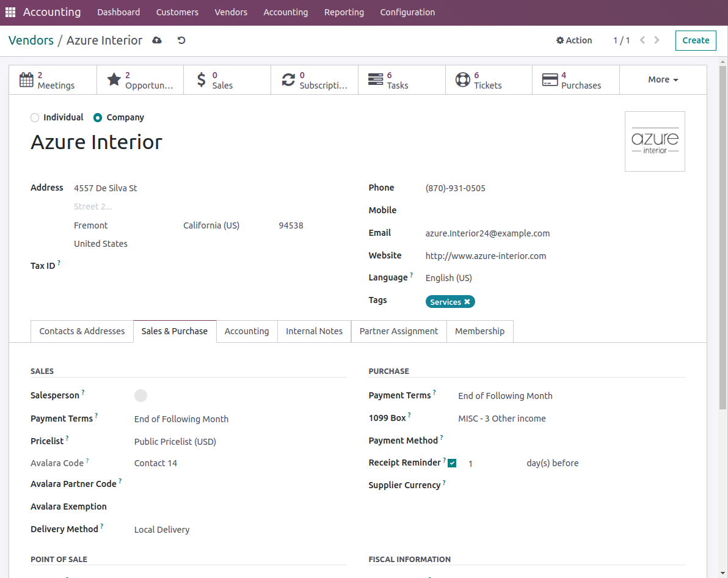Remove the Services tag with its X

click(x=467, y=302)
